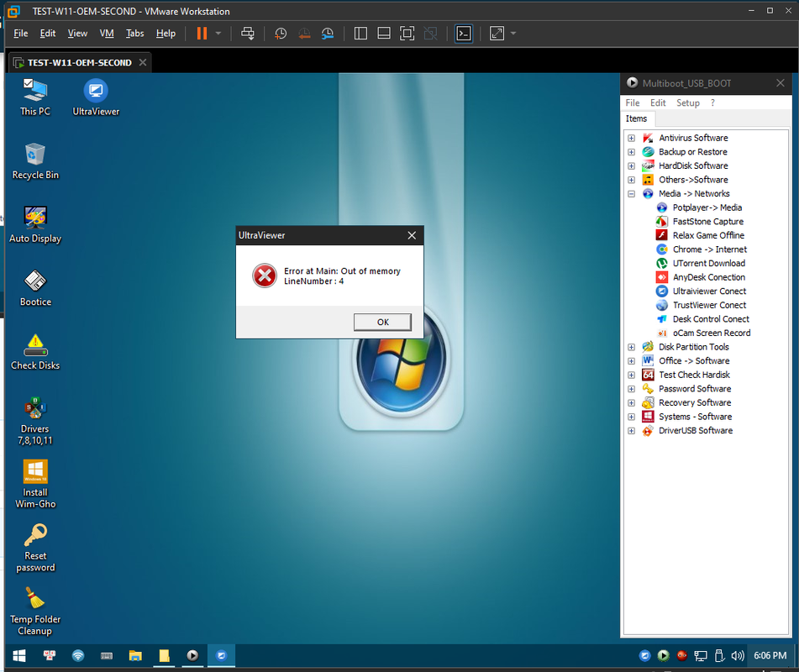The height and width of the screenshot is (672, 799).
Task: Click the VMware pause VM button
Action: (202, 34)
